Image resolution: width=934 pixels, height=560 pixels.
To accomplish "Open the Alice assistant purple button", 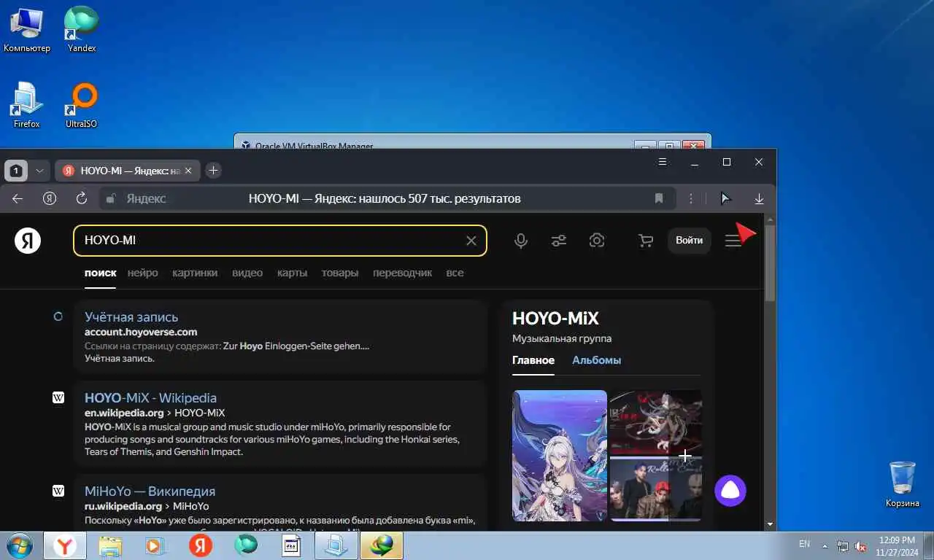I will point(730,490).
